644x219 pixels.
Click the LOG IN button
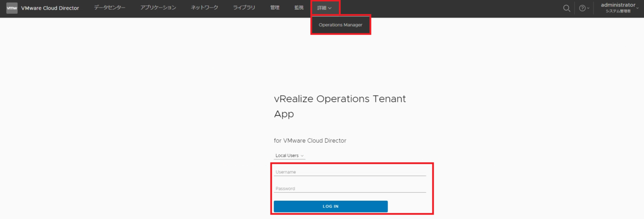click(331, 206)
